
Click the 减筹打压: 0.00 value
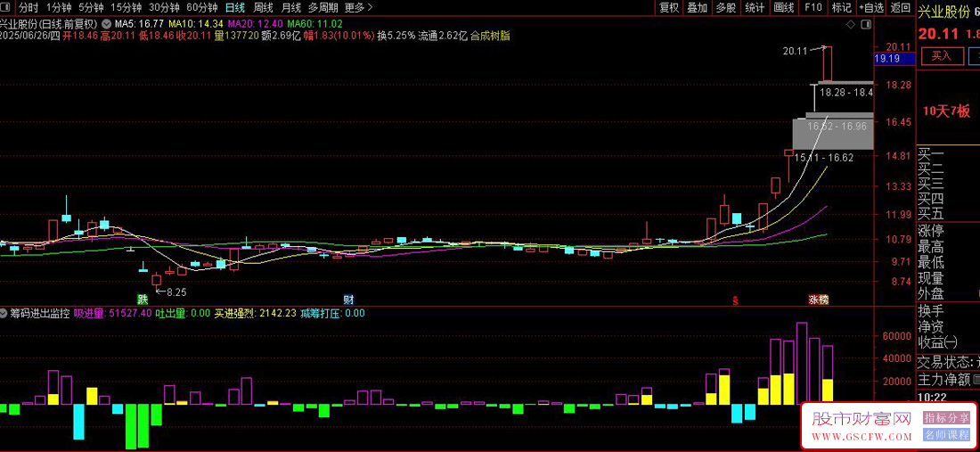click(x=332, y=313)
